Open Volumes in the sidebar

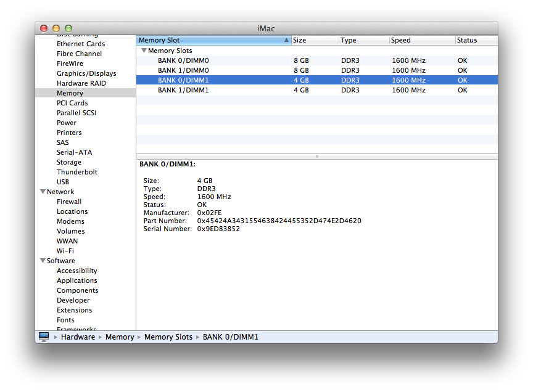click(x=71, y=231)
